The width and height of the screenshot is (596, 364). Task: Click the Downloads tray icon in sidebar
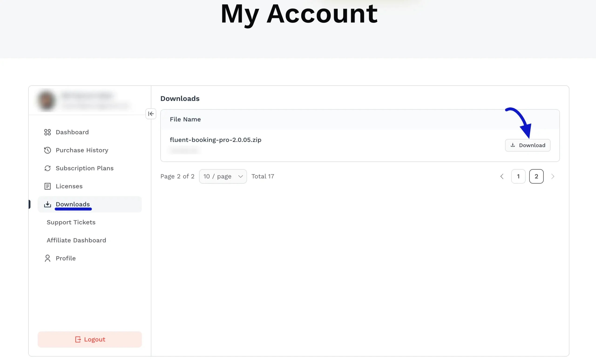tap(47, 204)
